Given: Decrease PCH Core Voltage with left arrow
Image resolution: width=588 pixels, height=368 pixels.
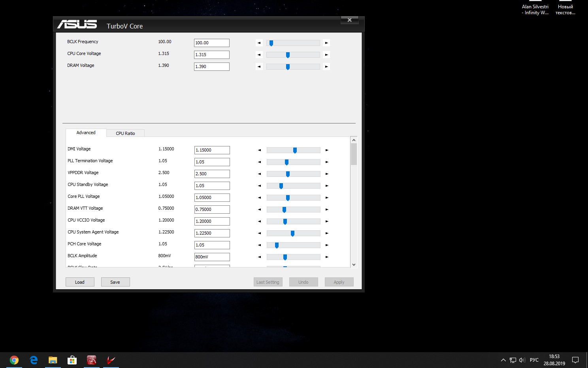Looking at the screenshot, I should click(260, 245).
